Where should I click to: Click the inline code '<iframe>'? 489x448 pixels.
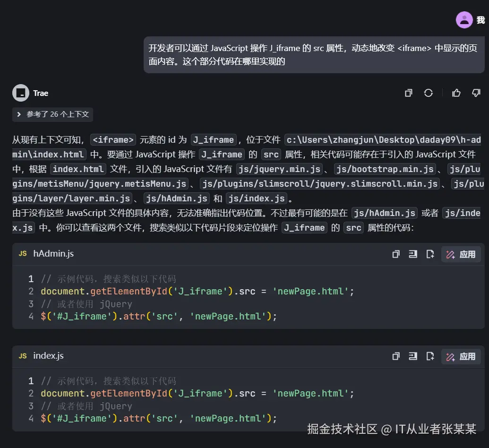[x=113, y=140]
